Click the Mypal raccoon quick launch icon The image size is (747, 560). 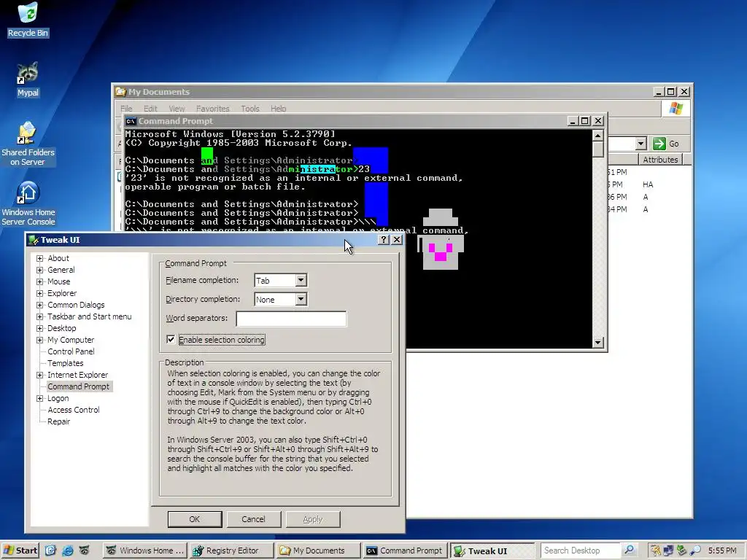coord(84,551)
